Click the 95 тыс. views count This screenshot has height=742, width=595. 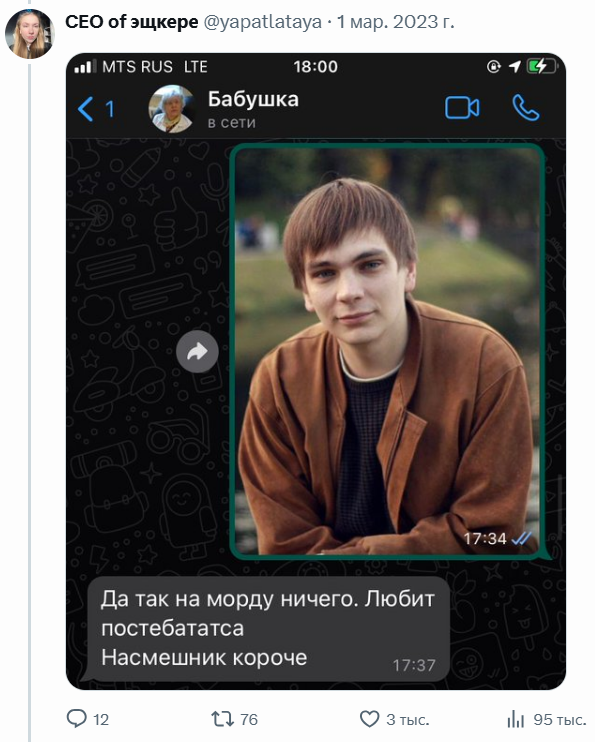(560, 720)
